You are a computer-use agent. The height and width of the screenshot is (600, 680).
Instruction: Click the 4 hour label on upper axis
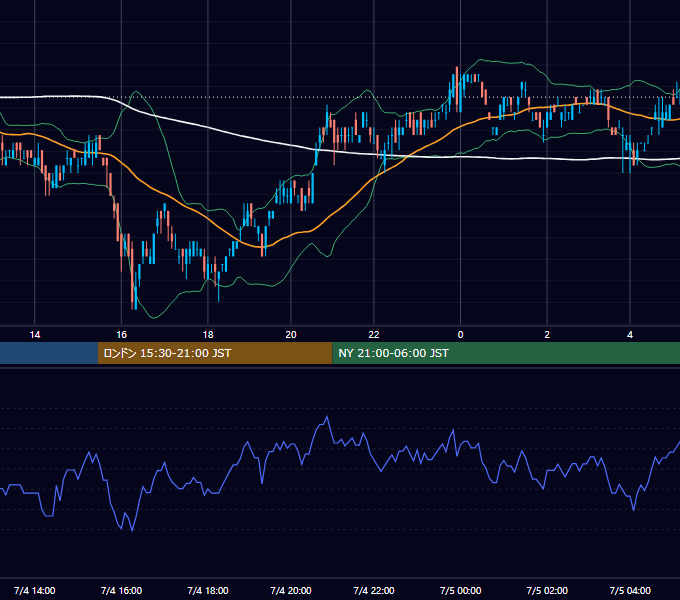pos(630,335)
